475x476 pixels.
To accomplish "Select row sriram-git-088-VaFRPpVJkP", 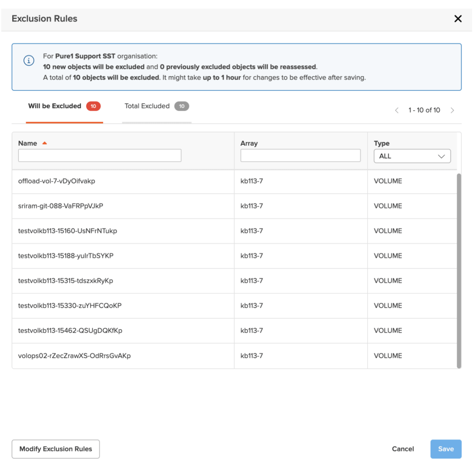I will click(x=234, y=206).
